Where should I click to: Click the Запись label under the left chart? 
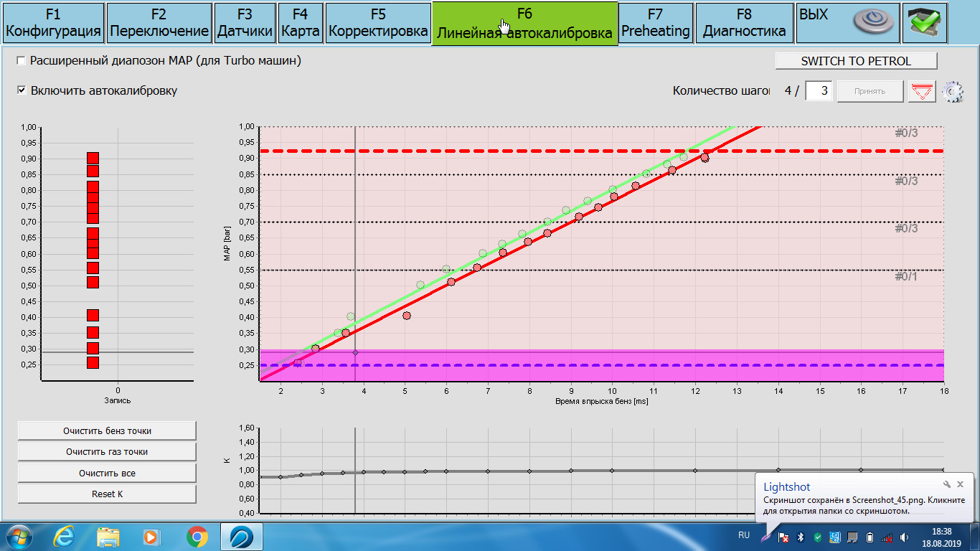pyautogui.click(x=118, y=400)
